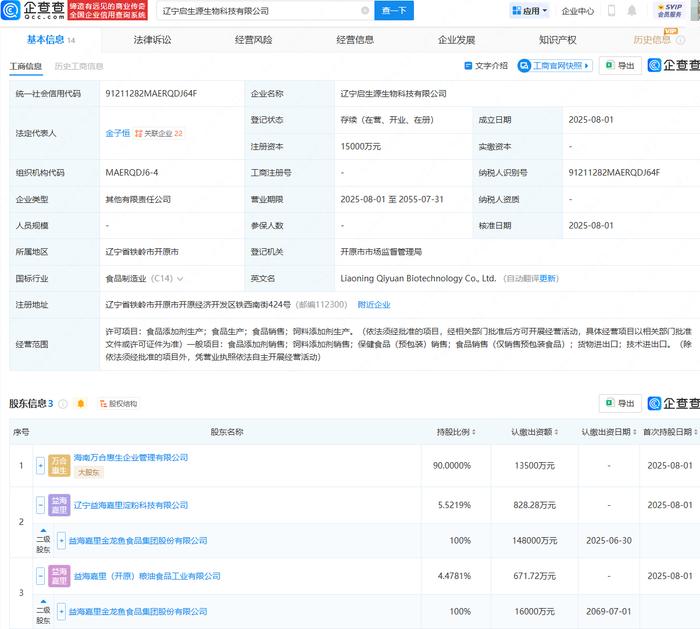Click registered capital 15000万元 value

360,146
